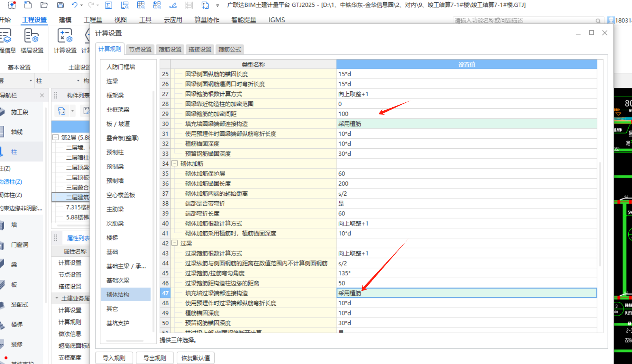
Task: Click the summation calculate icon in title bar
Action: (x=108, y=5)
